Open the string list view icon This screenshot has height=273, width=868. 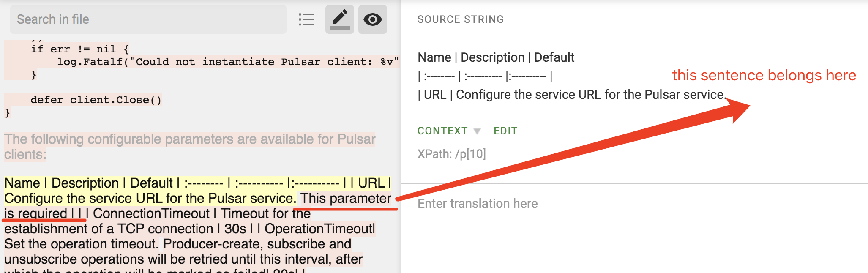(306, 19)
